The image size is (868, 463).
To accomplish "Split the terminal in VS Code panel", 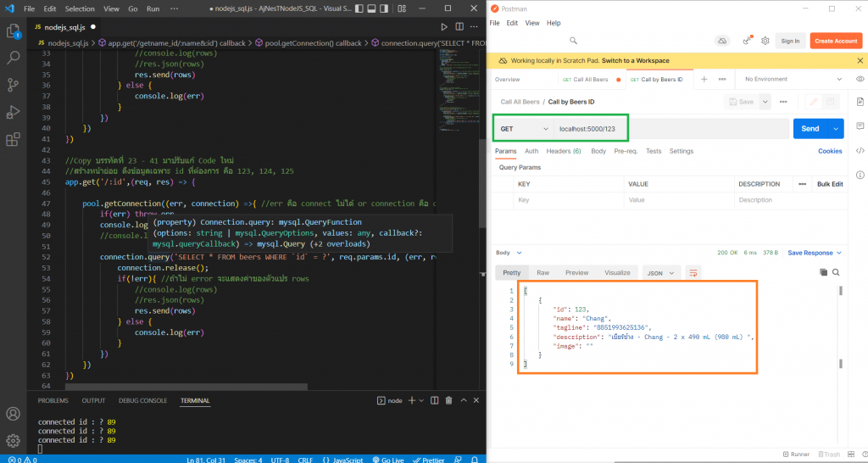I will pyautogui.click(x=435, y=400).
